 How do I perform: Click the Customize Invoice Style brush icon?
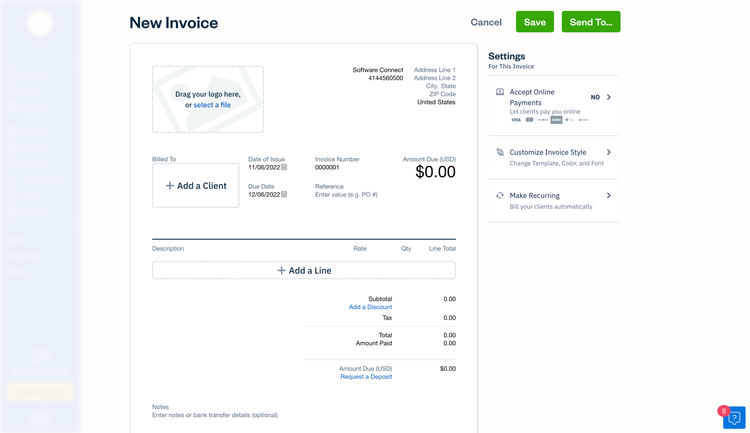(x=500, y=152)
